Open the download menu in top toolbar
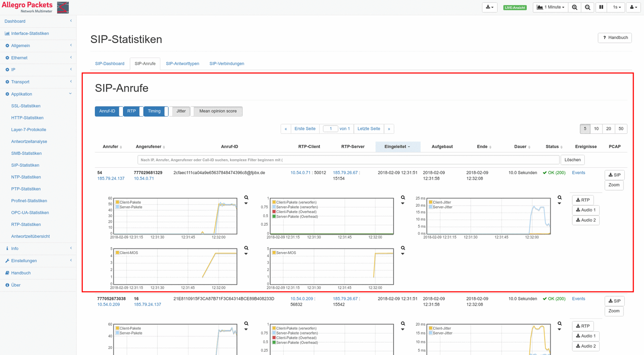644x355 pixels. pyautogui.click(x=489, y=7)
